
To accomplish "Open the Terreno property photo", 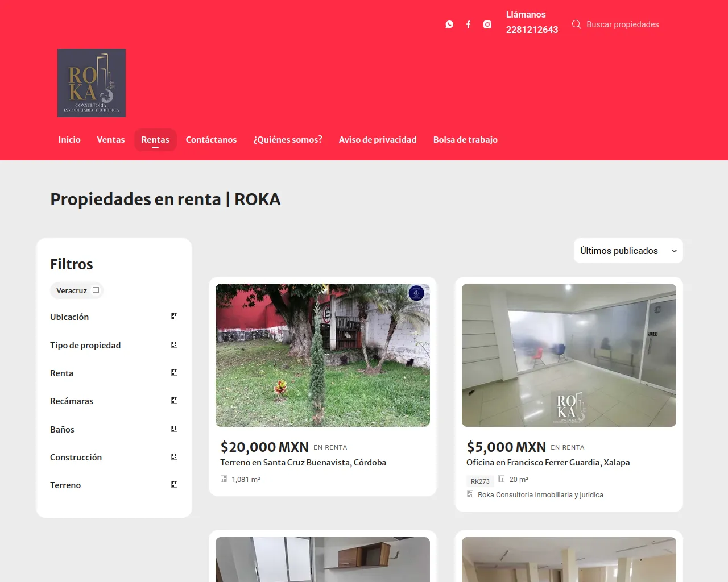I will 322,355.
